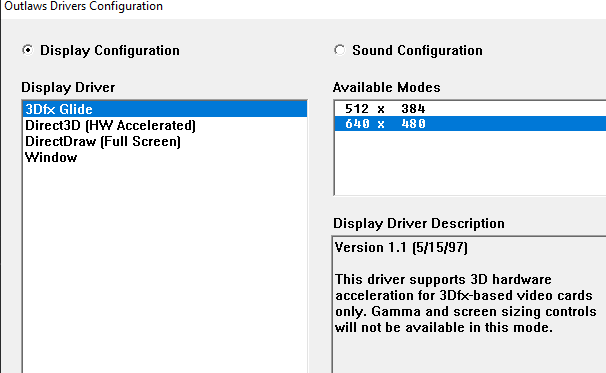Image resolution: width=606 pixels, height=373 pixels.
Task: Choose Direct3D (HW Accelerated) driver
Action: click(165, 125)
